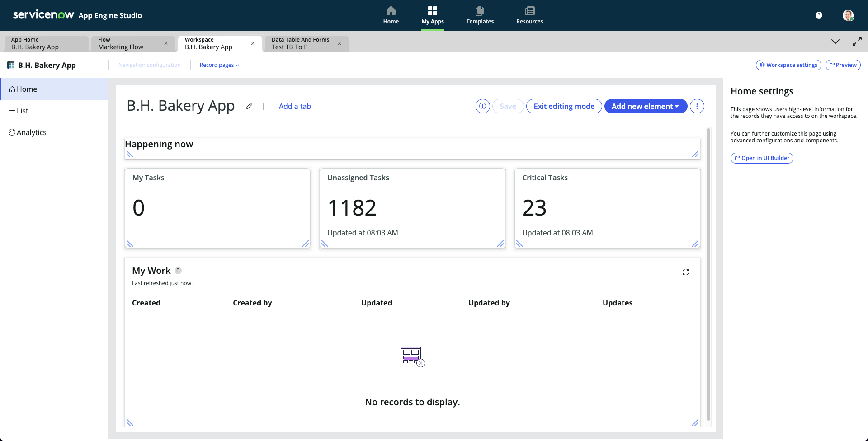Click the info circle icon beside Save
The height and width of the screenshot is (441, 868).
pos(482,106)
